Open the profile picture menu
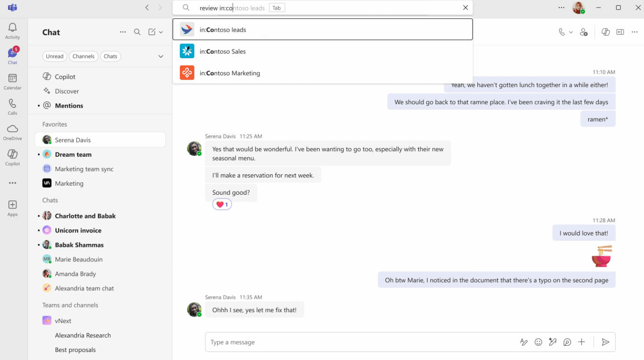This screenshot has width=644, height=360. pyautogui.click(x=578, y=8)
